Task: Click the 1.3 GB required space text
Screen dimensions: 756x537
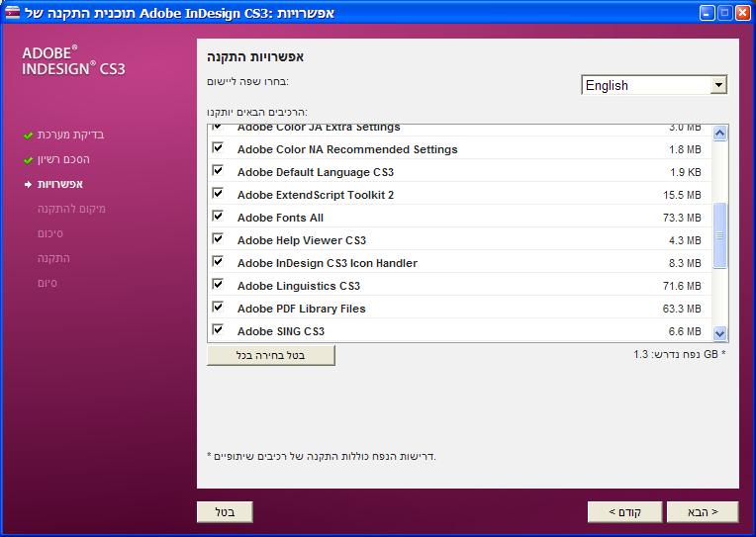Action: [680, 354]
